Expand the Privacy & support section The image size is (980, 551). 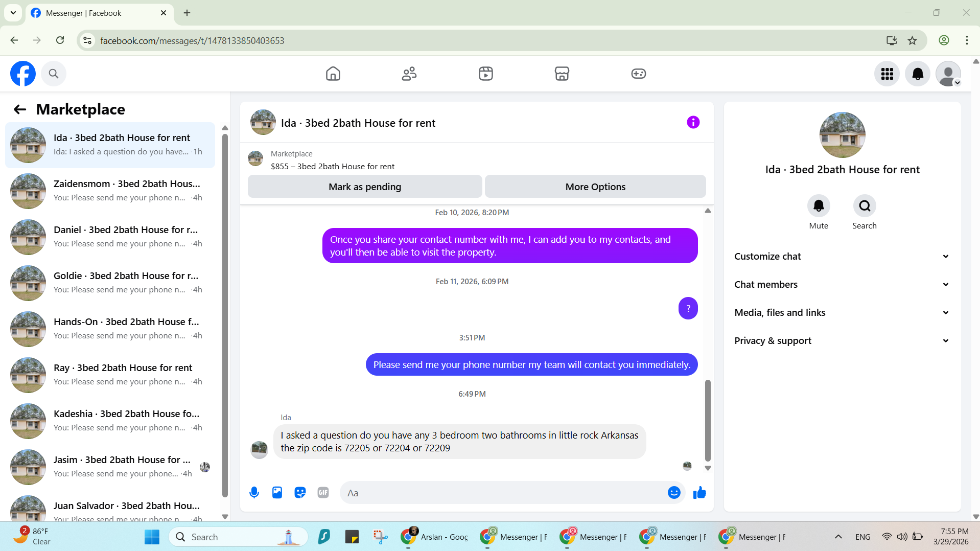[842, 341]
